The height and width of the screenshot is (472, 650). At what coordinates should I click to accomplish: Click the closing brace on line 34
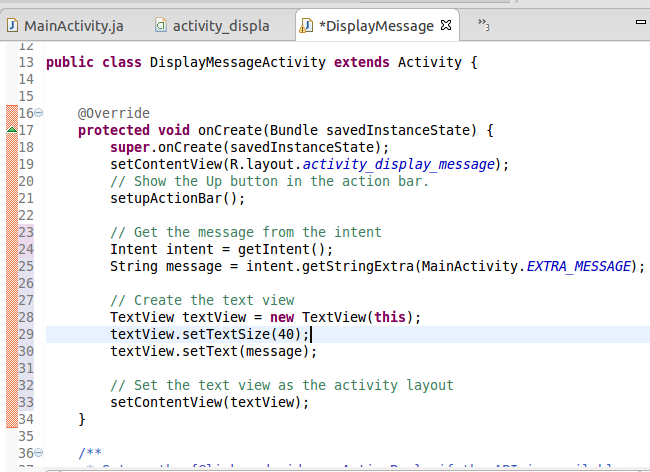pos(82,419)
